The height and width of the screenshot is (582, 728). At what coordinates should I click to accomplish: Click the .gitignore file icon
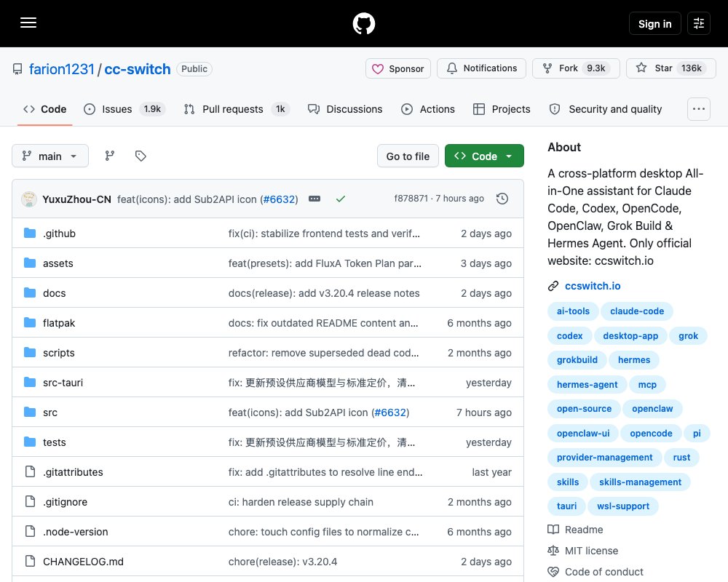pyautogui.click(x=30, y=502)
